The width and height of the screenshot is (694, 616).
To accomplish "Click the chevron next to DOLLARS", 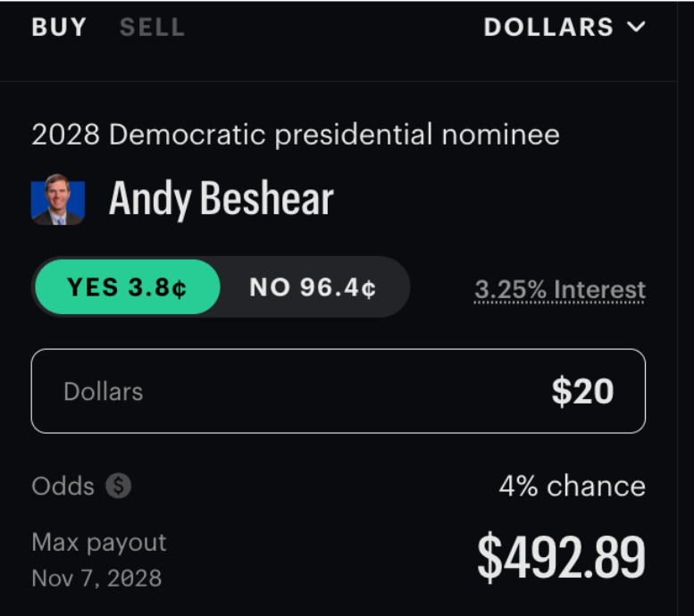I will pyautogui.click(x=636, y=27).
